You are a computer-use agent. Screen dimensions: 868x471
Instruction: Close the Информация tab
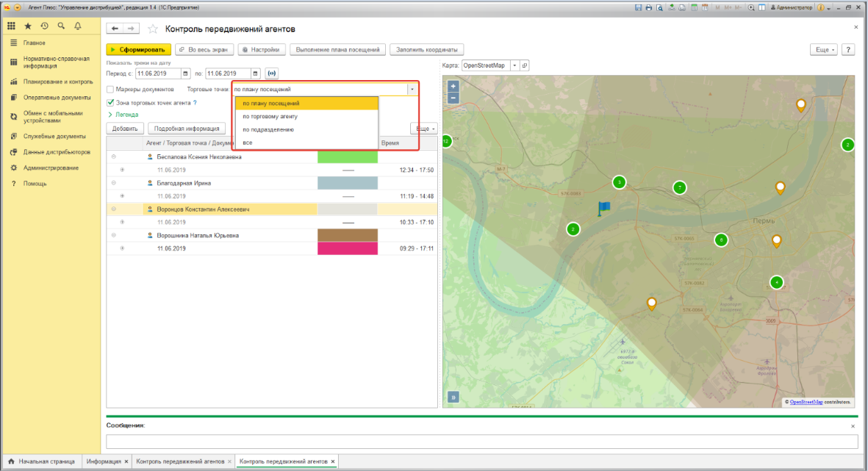pos(126,461)
